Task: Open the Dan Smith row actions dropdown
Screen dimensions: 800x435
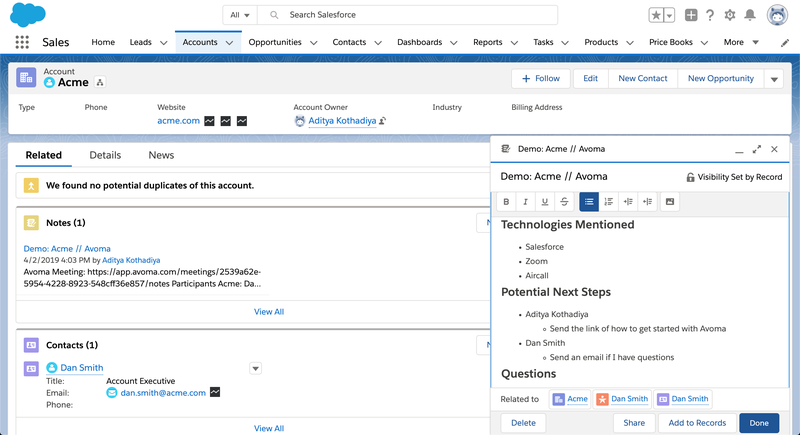Action: click(256, 368)
